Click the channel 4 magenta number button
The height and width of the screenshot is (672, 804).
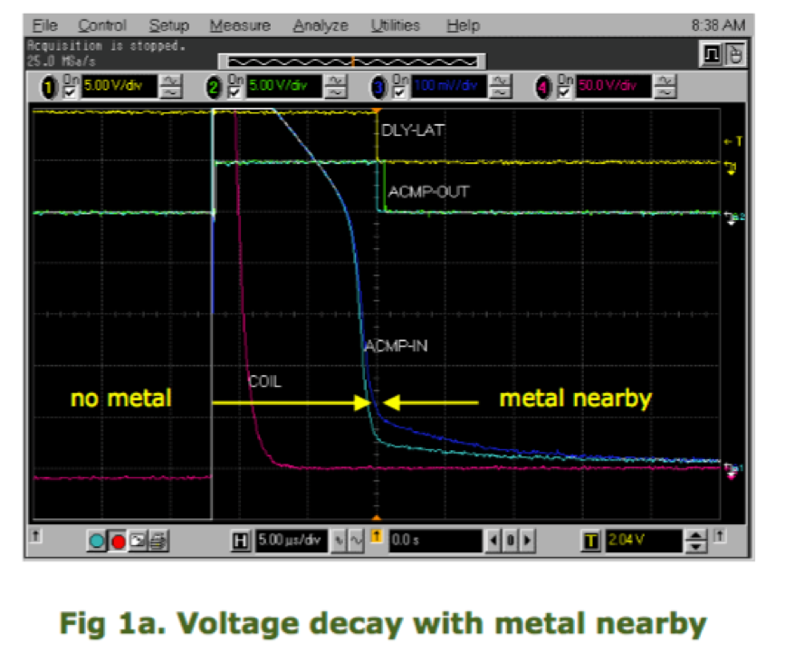pos(543,88)
